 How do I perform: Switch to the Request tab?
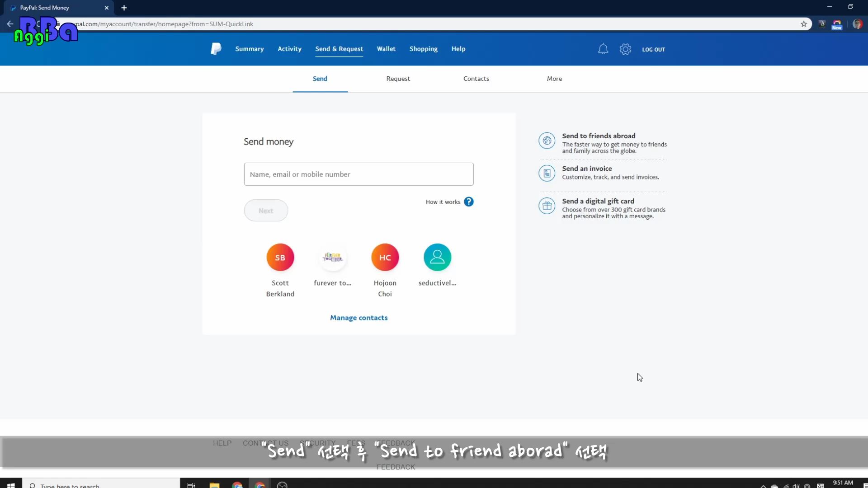[398, 79]
